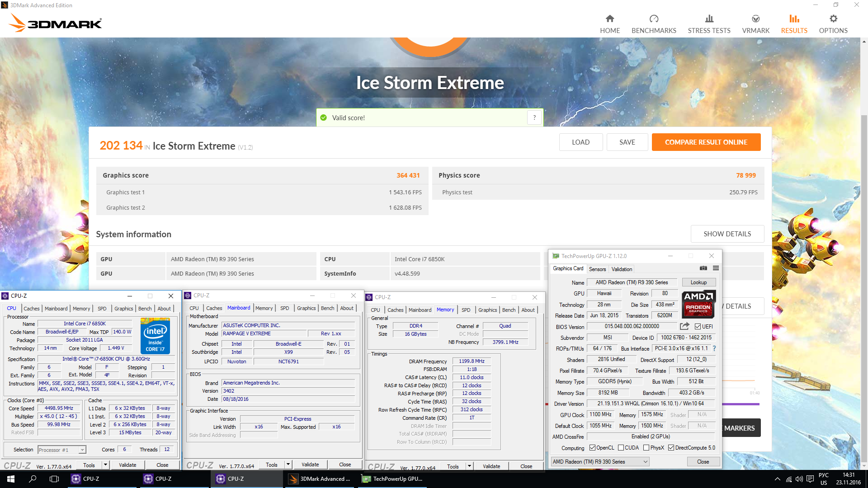Click the LOAD button

580,142
